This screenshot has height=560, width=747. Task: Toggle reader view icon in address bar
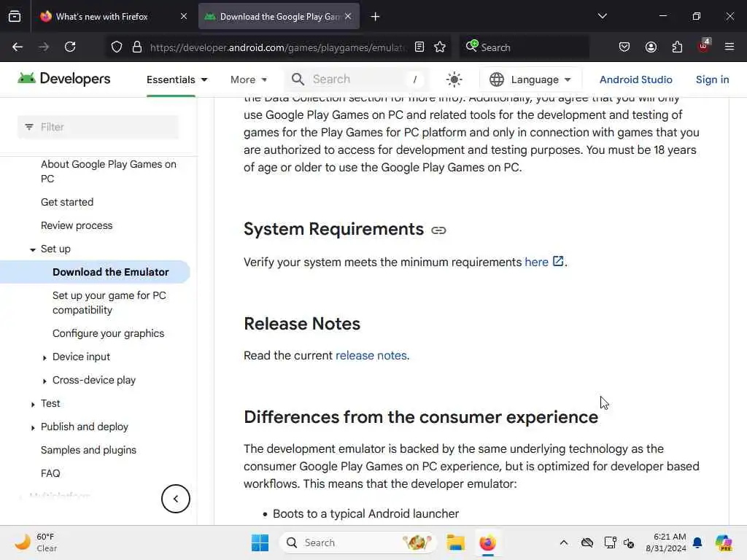point(419,47)
